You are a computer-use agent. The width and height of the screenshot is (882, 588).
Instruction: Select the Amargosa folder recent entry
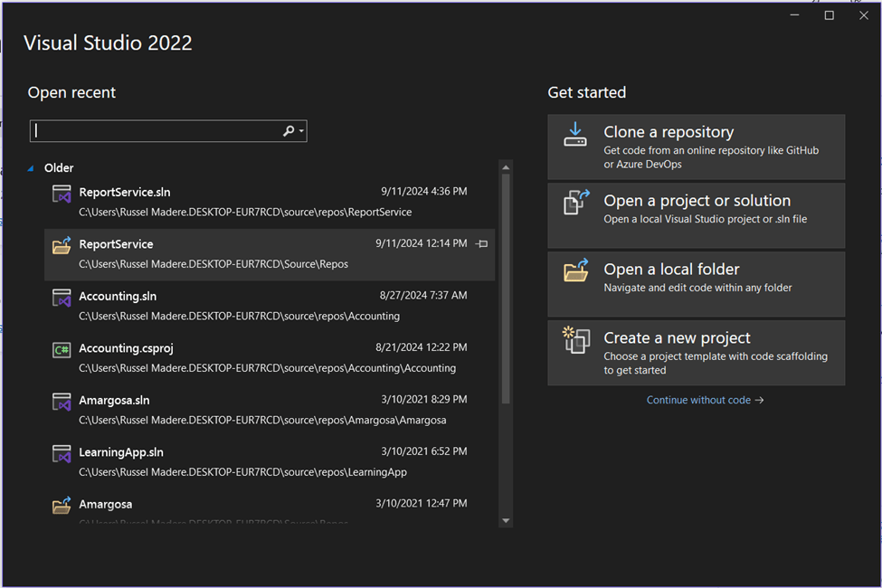(105, 504)
